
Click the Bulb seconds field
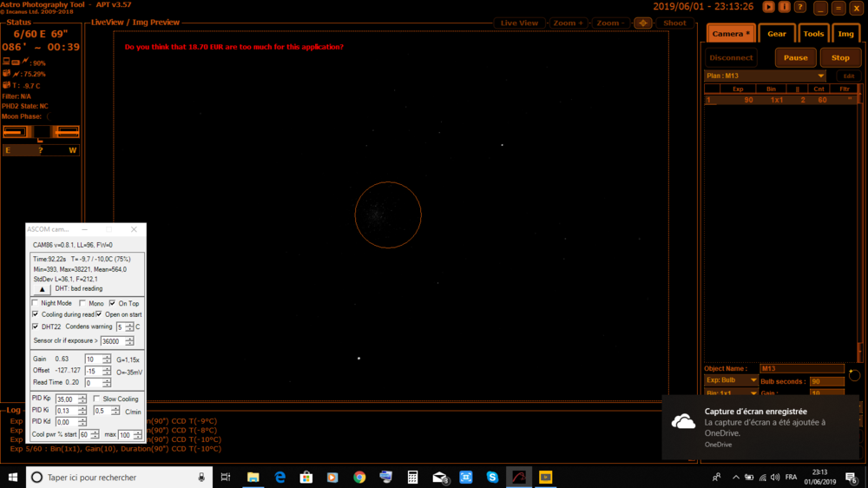click(x=827, y=382)
